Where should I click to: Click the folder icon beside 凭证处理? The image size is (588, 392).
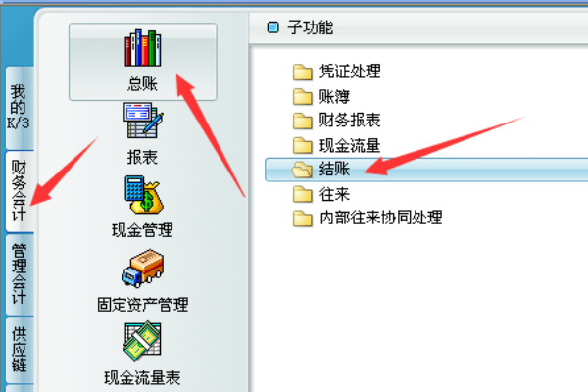tap(302, 72)
